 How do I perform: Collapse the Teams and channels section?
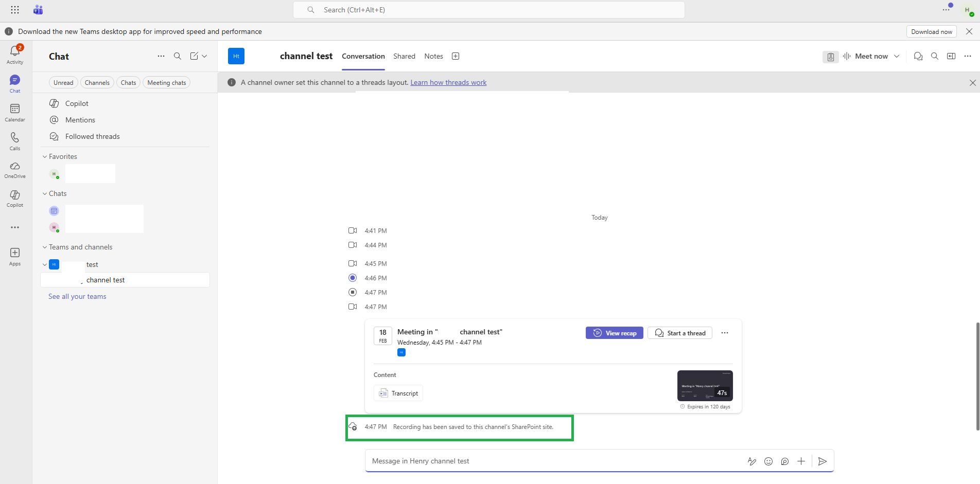[x=45, y=247]
